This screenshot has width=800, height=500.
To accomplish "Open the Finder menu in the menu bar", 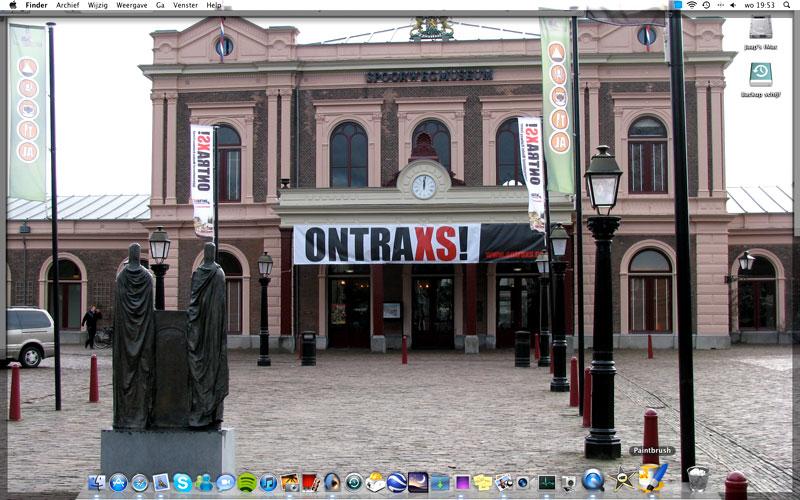I will click(36, 5).
